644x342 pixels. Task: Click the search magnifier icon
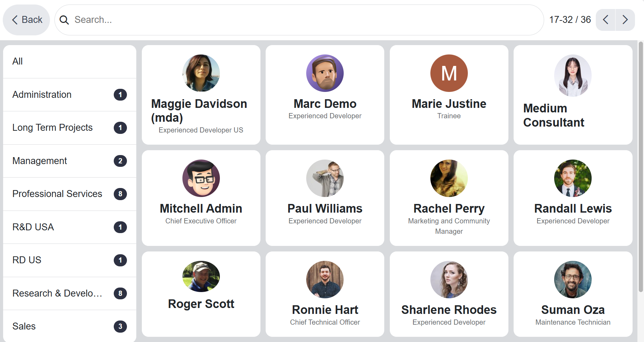click(64, 20)
